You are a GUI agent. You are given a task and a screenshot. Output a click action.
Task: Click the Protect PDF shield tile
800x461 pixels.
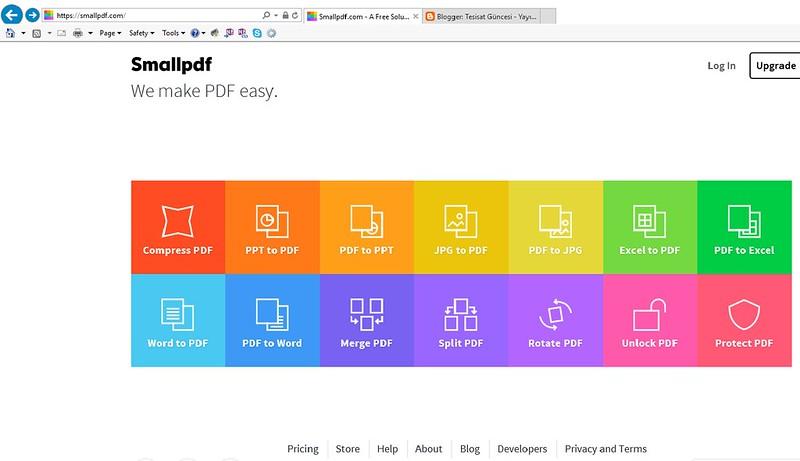coord(744,320)
